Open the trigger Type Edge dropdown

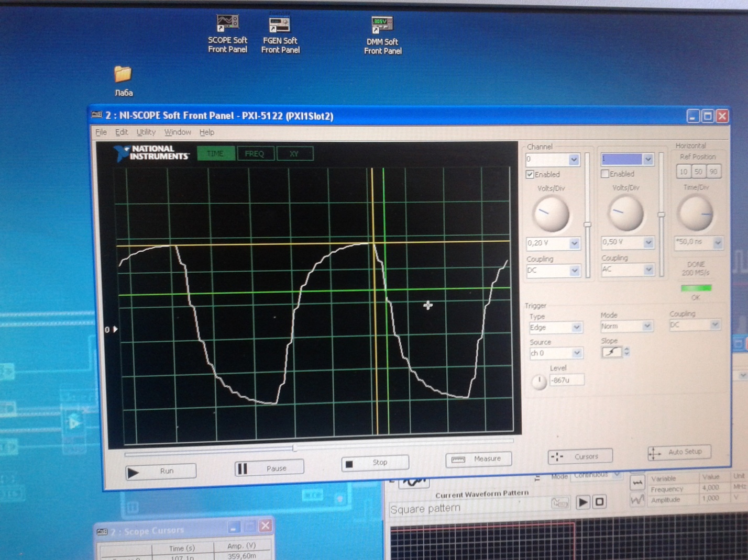coord(576,328)
